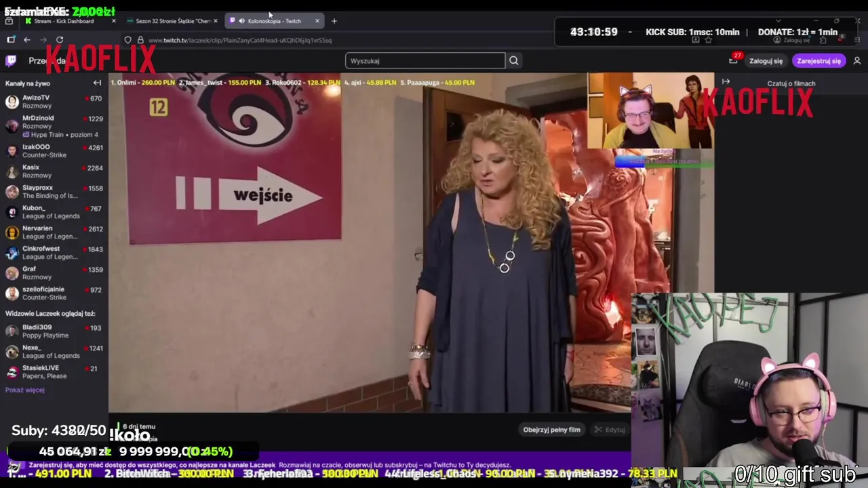Viewport: 868px width, 488px height.
Task: Click the Zaloguj się login button
Action: [x=766, y=61]
